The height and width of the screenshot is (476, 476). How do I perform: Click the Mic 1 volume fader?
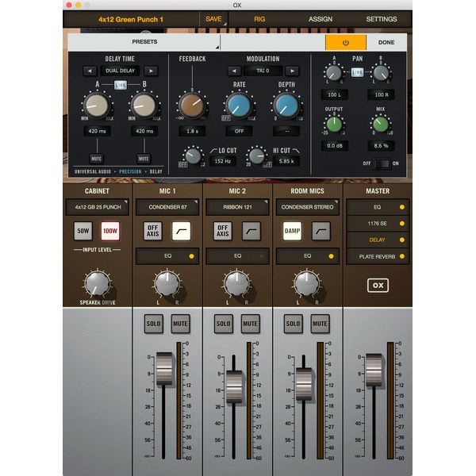click(164, 368)
